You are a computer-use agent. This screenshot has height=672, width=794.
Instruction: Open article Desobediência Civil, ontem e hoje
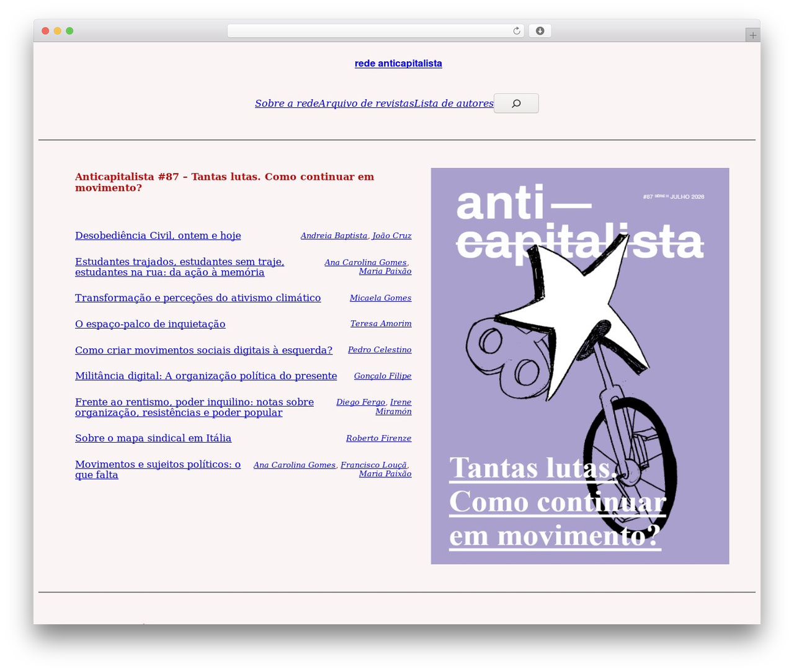pyautogui.click(x=158, y=236)
